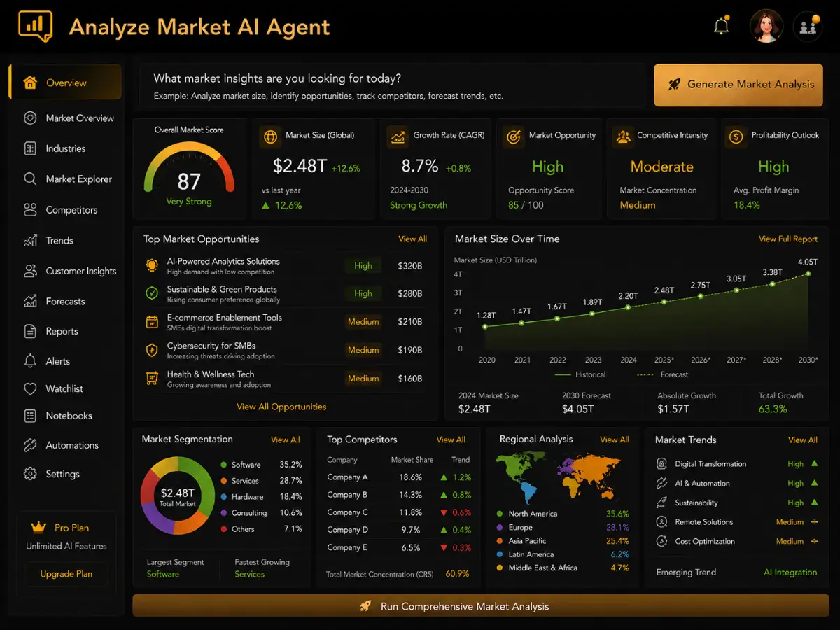This screenshot has width=840, height=630.
Task: Open the team members icon
Action: 807,27
